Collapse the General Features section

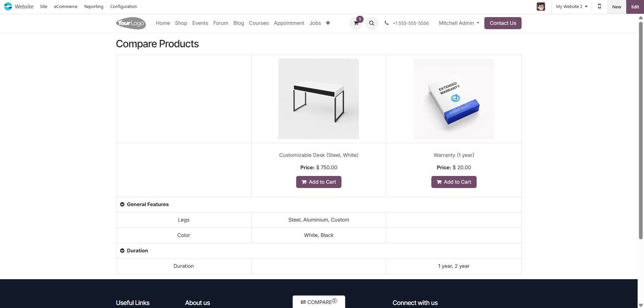coord(122,204)
